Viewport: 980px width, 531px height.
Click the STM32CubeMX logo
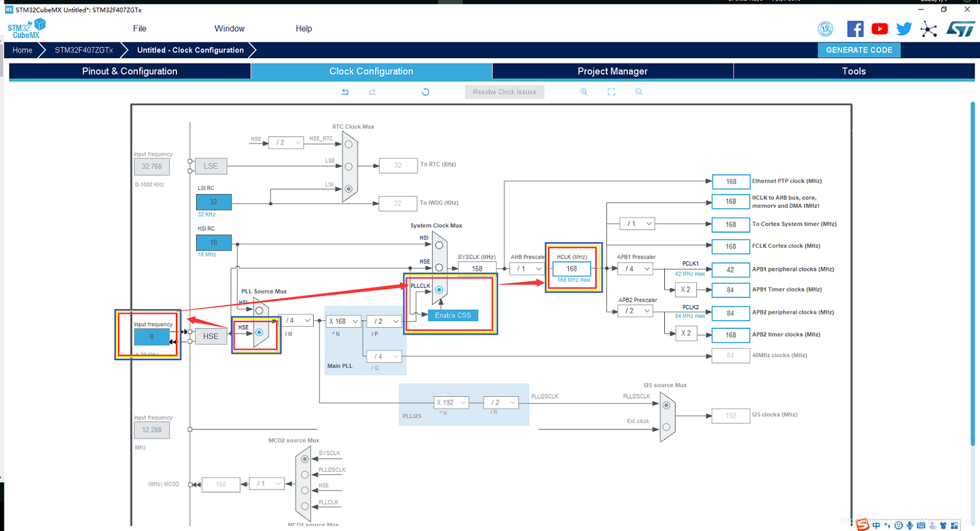26,29
